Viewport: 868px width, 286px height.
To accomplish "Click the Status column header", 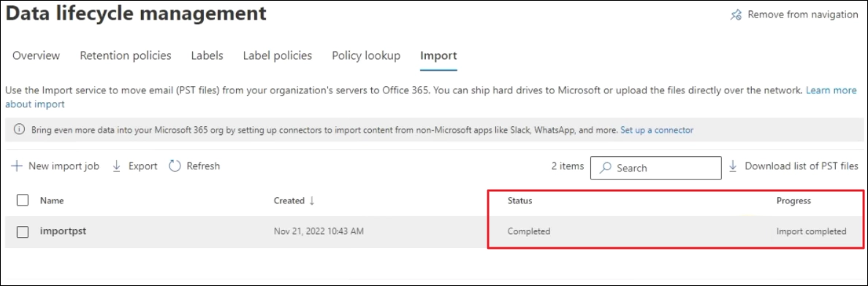I will (x=519, y=201).
